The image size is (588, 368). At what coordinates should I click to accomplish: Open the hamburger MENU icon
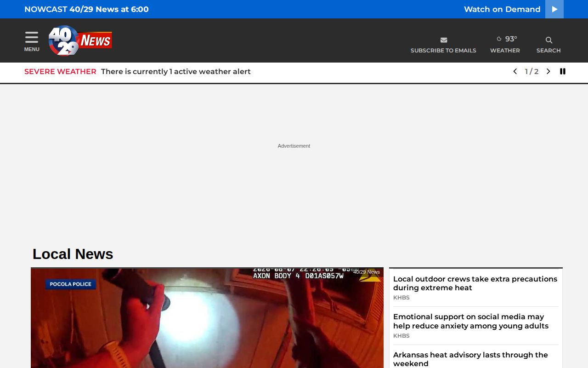[x=32, y=37]
